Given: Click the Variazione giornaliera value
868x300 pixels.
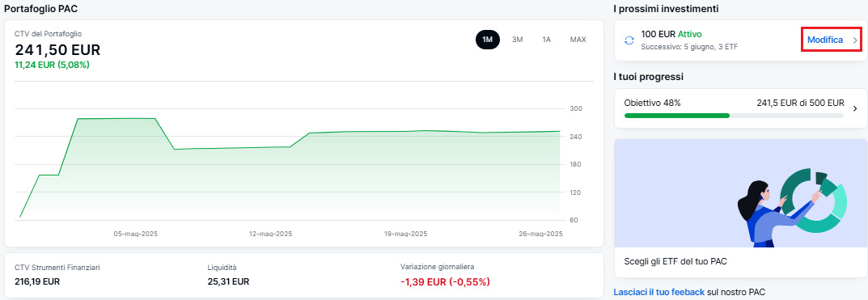Looking at the screenshot, I should click(445, 281).
